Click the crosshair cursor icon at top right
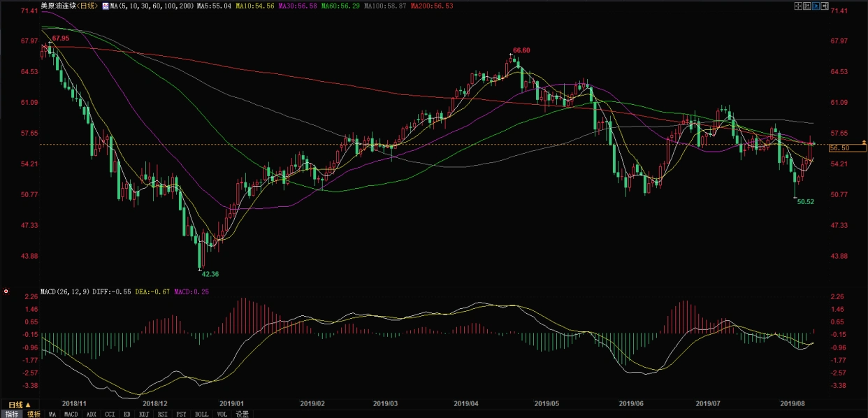 pos(798,6)
